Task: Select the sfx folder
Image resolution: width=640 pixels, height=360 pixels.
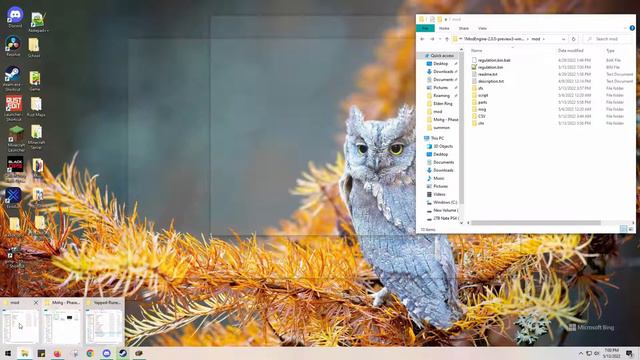Action: pyautogui.click(x=480, y=88)
